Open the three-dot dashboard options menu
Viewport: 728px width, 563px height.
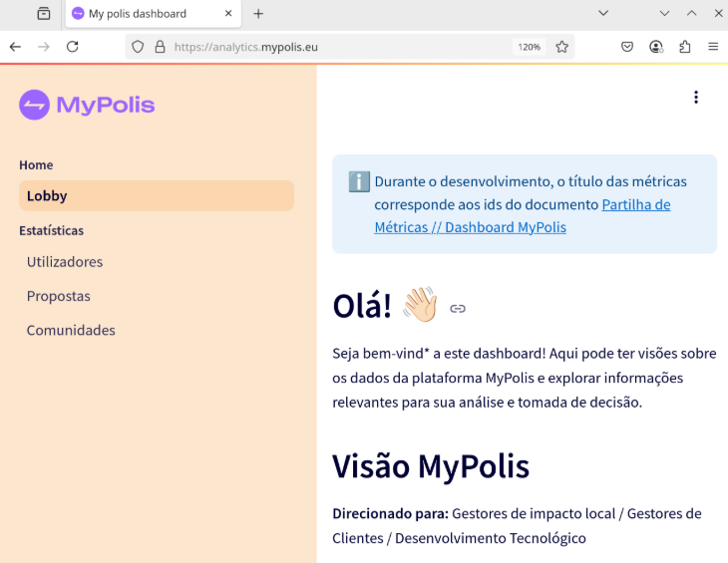695,98
